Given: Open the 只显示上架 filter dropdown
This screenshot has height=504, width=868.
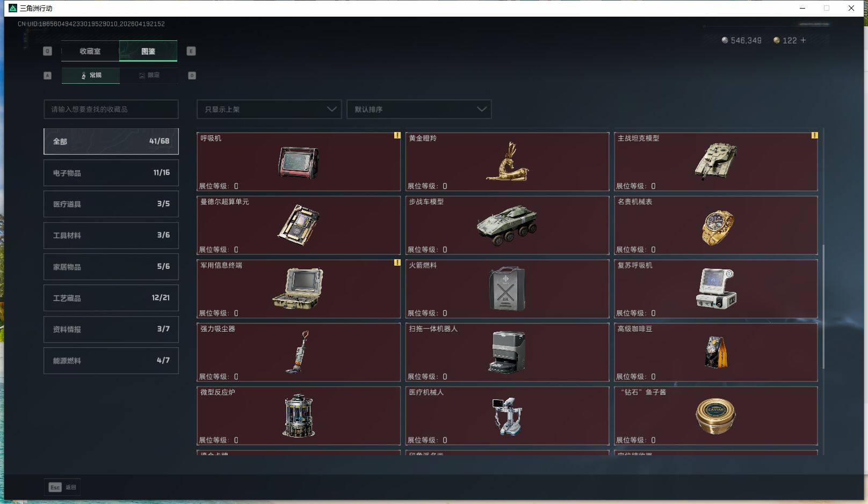Looking at the screenshot, I should point(269,109).
